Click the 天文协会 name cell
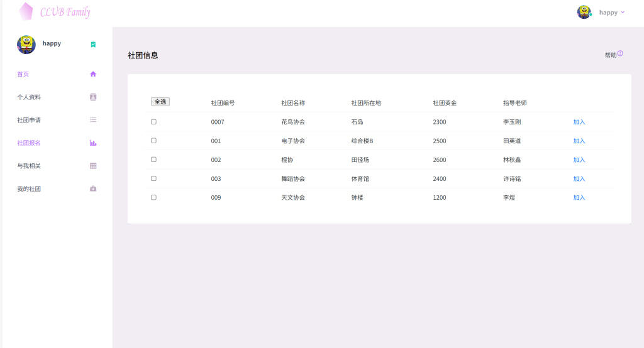The height and width of the screenshot is (348, 644). click(293, 197)
